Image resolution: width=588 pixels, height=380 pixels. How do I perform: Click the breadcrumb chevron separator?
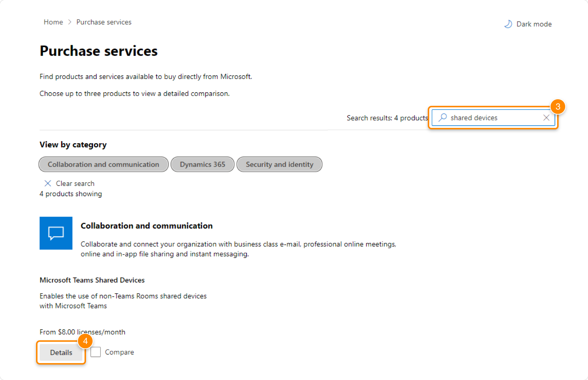pyautogui.click(x=70, y=22)
